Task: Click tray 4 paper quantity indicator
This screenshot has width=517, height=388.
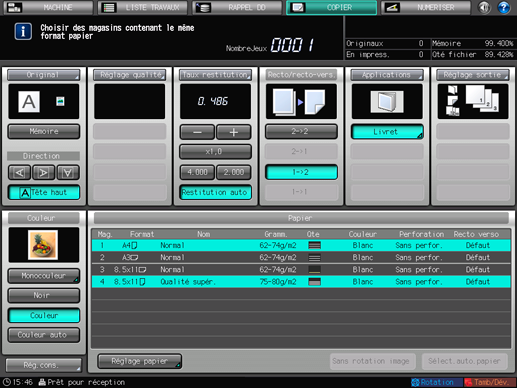Action: click(x=314, y=282)
